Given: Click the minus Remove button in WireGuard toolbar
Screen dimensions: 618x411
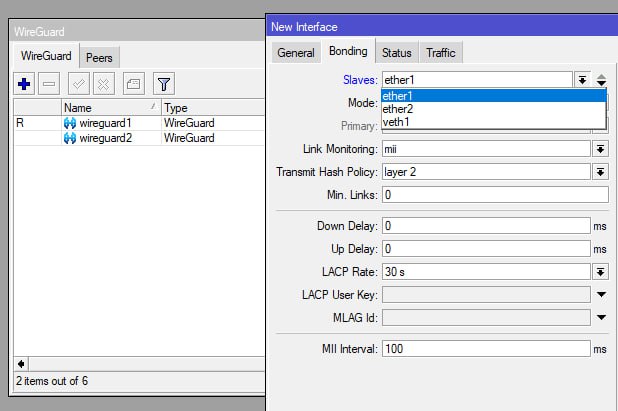Looking at the screenshot, I should [49, 84].
